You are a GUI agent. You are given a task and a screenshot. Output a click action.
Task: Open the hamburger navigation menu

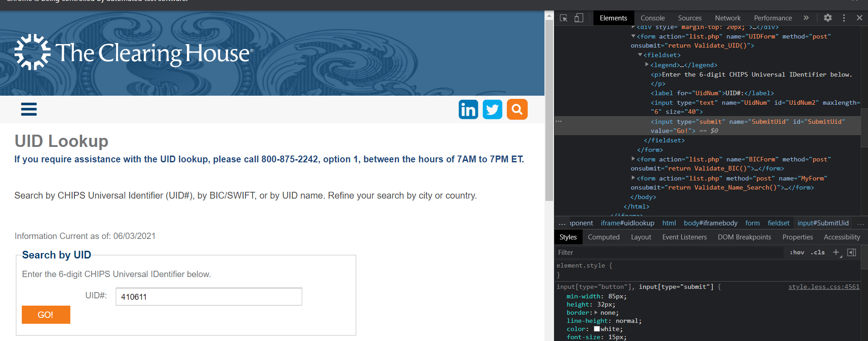coord(29,109)
